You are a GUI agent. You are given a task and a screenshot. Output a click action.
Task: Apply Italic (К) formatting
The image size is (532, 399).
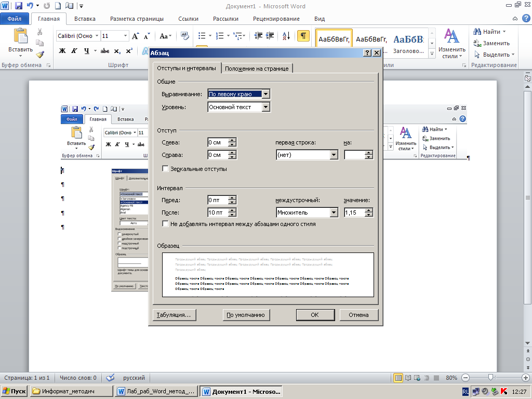pos(74,51)
